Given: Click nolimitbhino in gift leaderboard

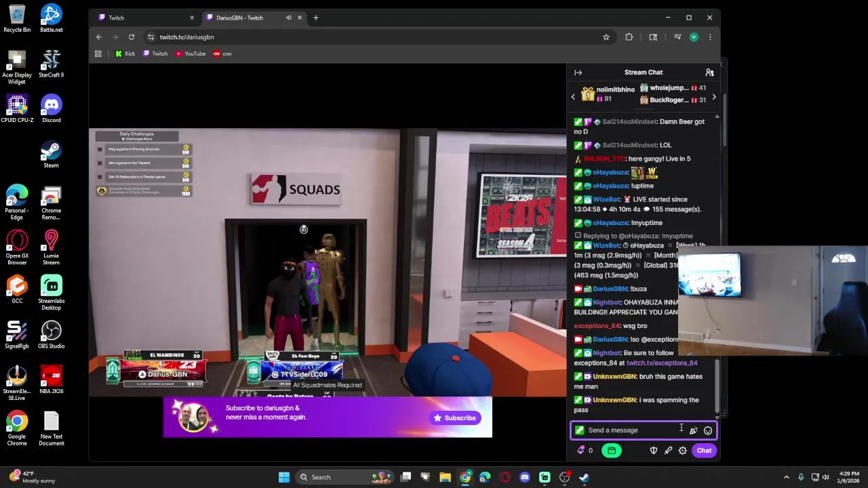Looking at the screenshot, I should (615, 89).
